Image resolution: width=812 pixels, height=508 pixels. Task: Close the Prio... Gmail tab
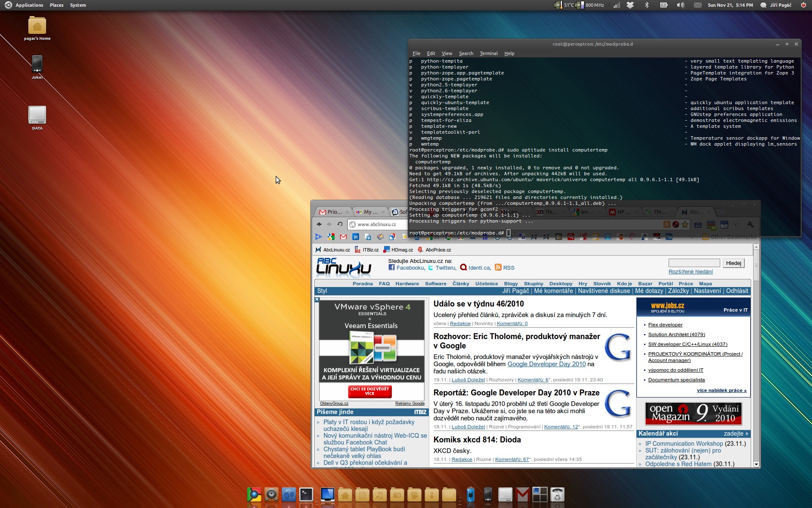point(347,212)
